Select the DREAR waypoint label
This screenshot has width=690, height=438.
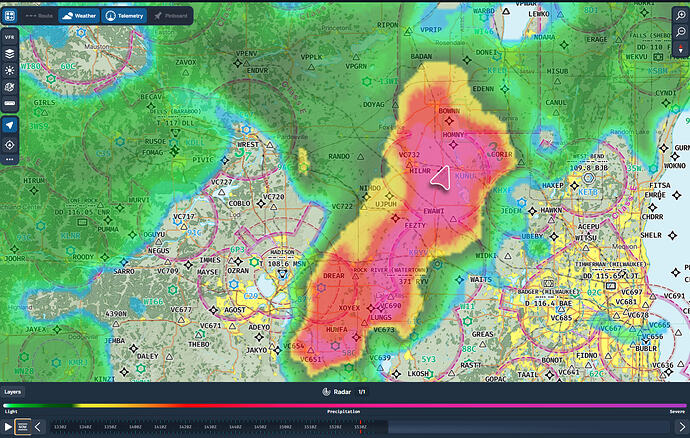point(334,276)
